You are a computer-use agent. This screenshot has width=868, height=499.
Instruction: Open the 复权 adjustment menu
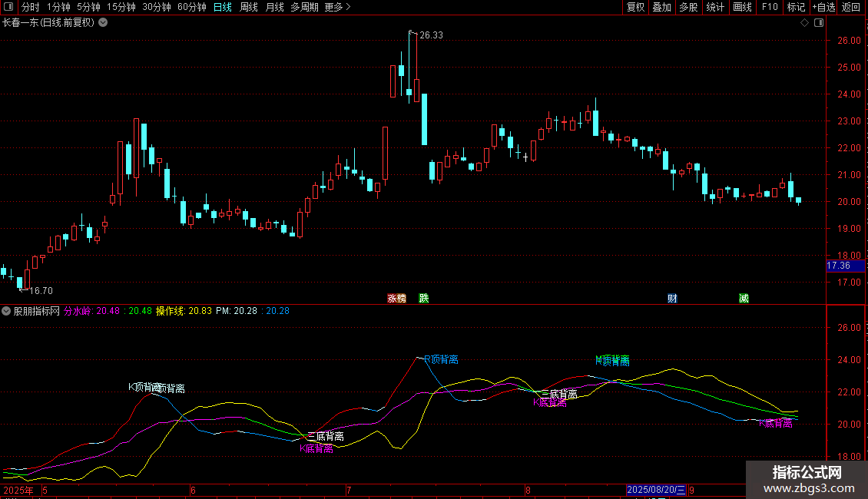coord(635,7)
